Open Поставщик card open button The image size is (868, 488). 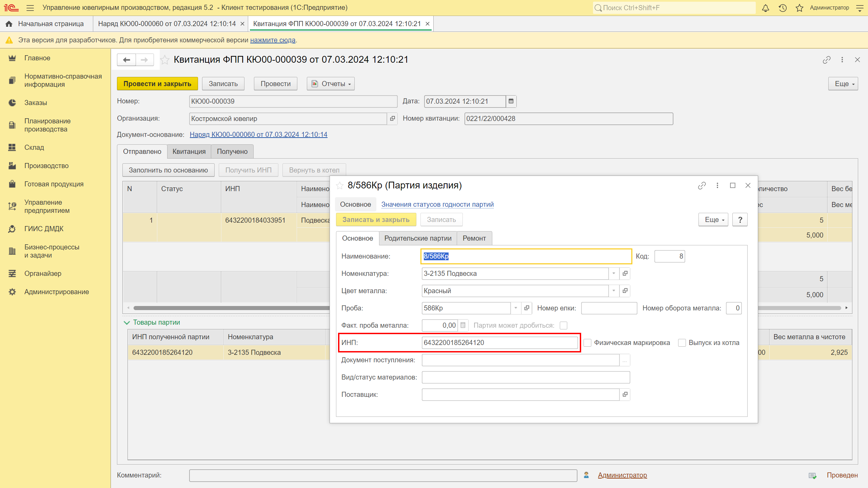[x=625, y=394]
